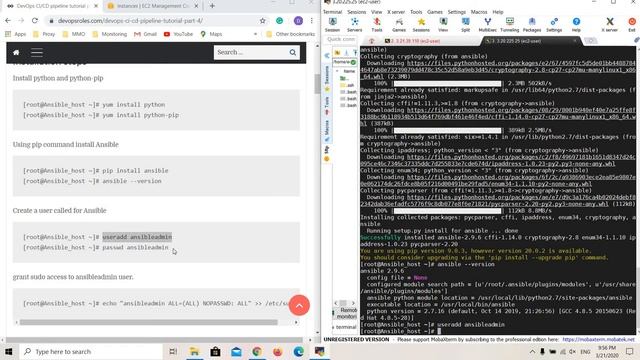The height and width of the screenshot is (360, 640).
Task: Open the Help icon in MobaXterm toolbar
Action: (576, 24)
